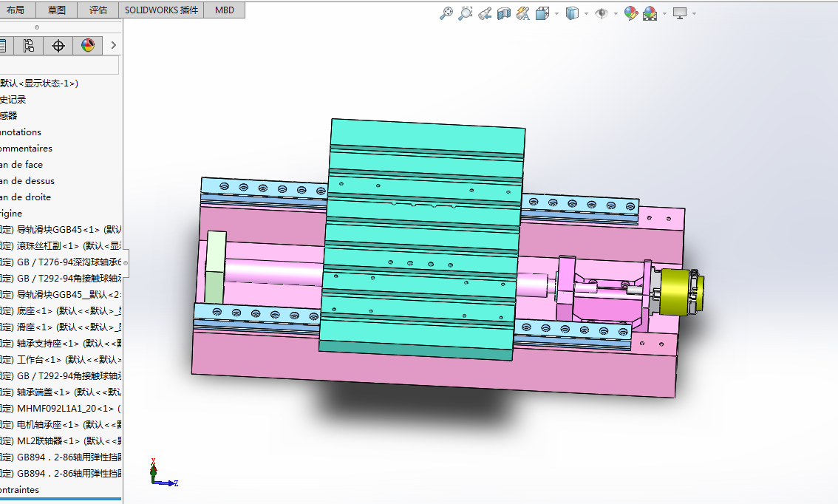Screen dimensions: 838x504
Task: Click the Display Style cube icon
Action: [572, 13]
